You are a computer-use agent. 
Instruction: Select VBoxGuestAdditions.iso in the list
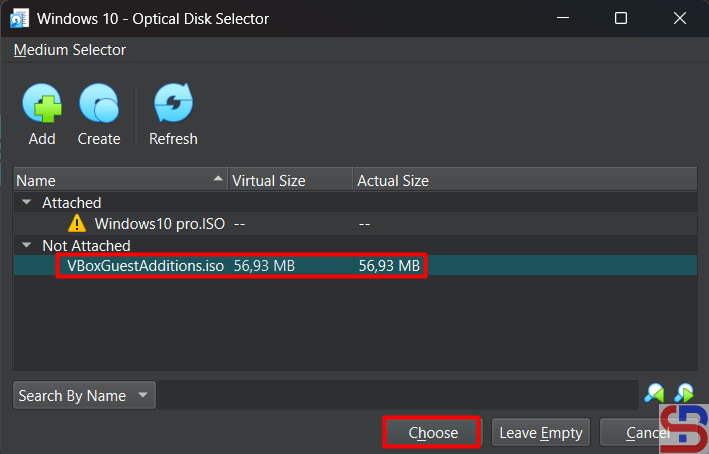(145, 266)
